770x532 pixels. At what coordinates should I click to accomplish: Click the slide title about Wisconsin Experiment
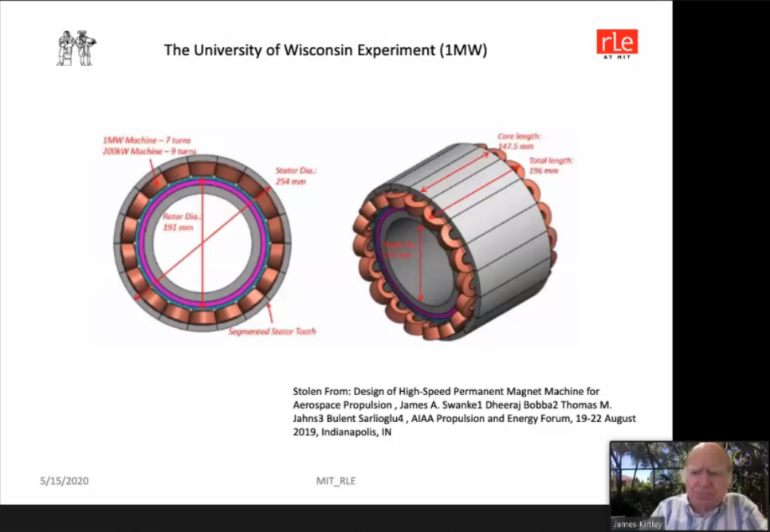click(325, 50)
